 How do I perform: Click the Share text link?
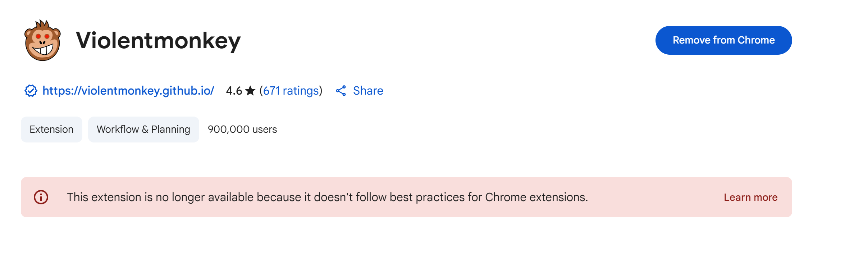(368, 91)
